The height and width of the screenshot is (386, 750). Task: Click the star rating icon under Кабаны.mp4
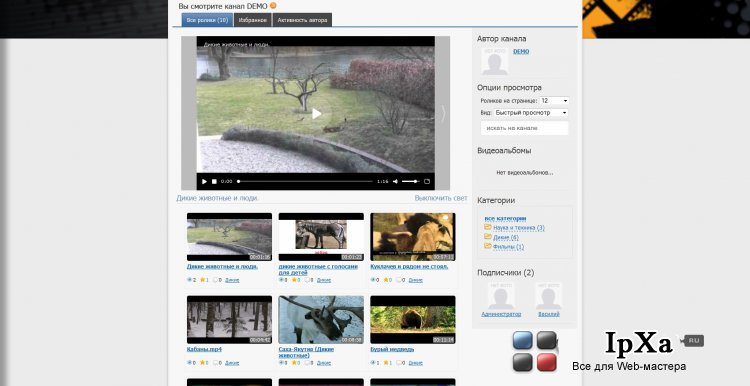[x=203, y=363]
